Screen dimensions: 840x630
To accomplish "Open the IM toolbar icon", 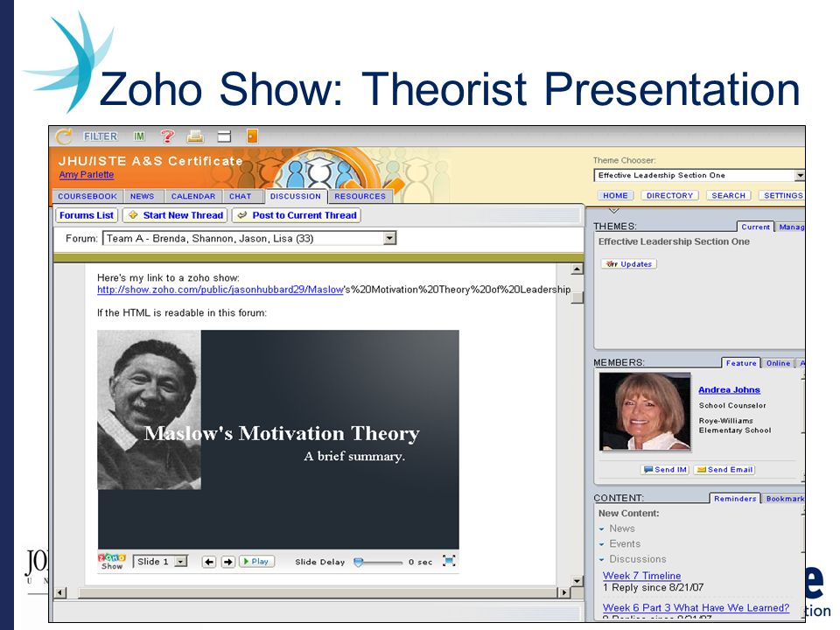I will click(139, 136).
